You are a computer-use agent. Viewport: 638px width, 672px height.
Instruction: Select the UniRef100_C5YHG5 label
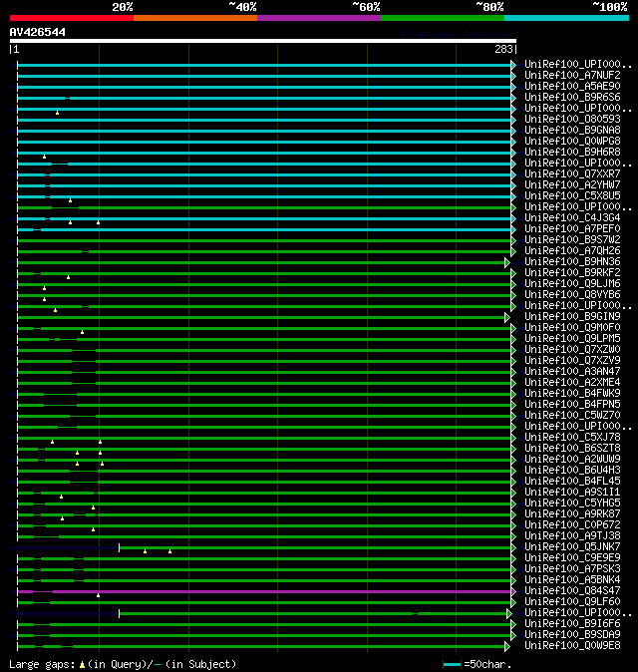tap(572, 504)
